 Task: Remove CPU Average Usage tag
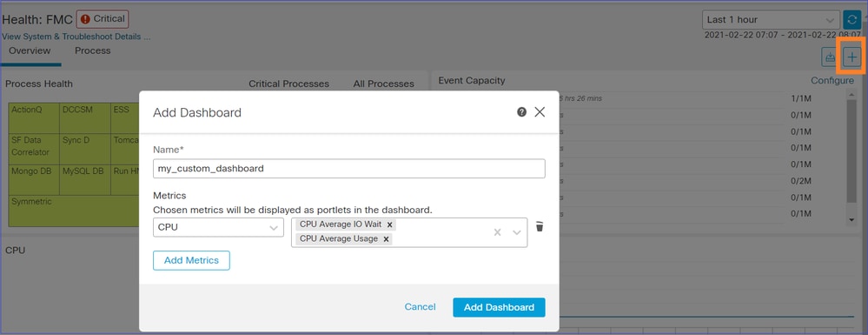click(386, 239)
